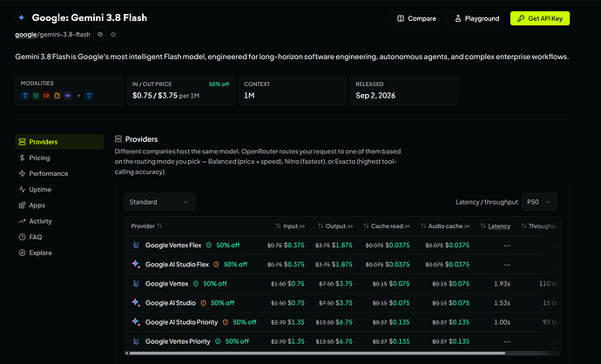Open the Google Vertex Priority provider name
The width and height of the screenshot is (601, 364).
tap(178, 341)
